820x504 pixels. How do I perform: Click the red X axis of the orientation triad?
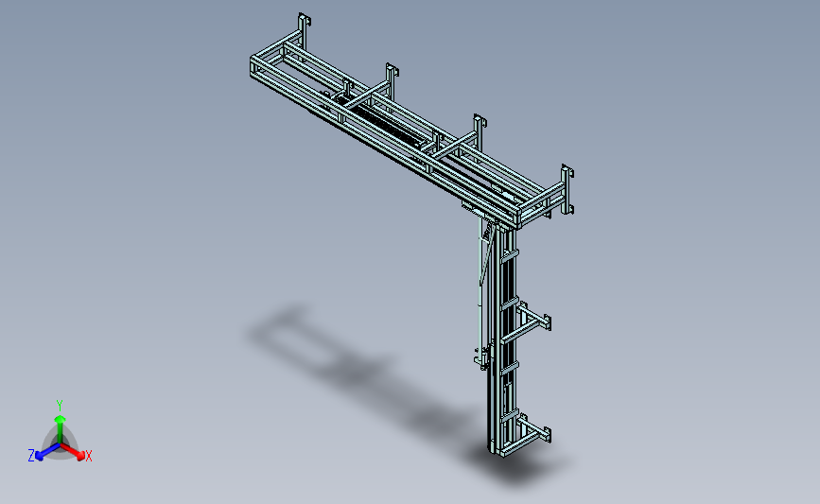(72, 451)
